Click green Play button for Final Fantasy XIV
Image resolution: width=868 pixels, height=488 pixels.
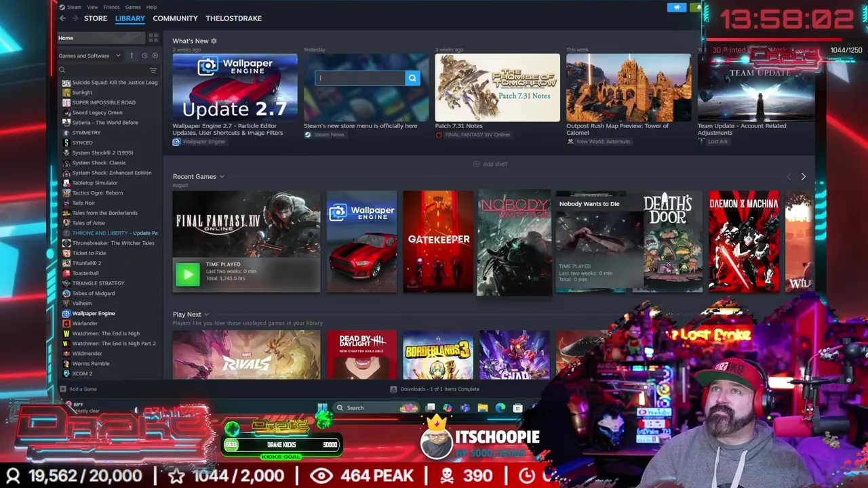point(188,274)
